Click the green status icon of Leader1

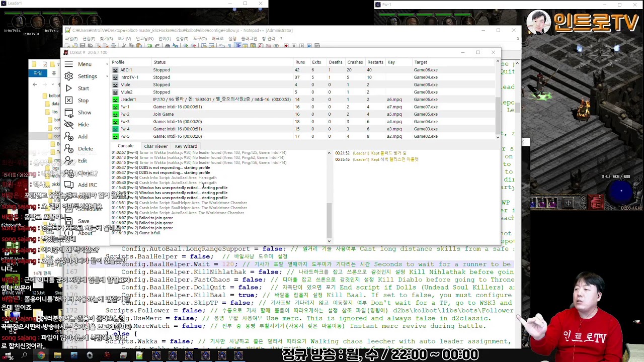[115, 100]
